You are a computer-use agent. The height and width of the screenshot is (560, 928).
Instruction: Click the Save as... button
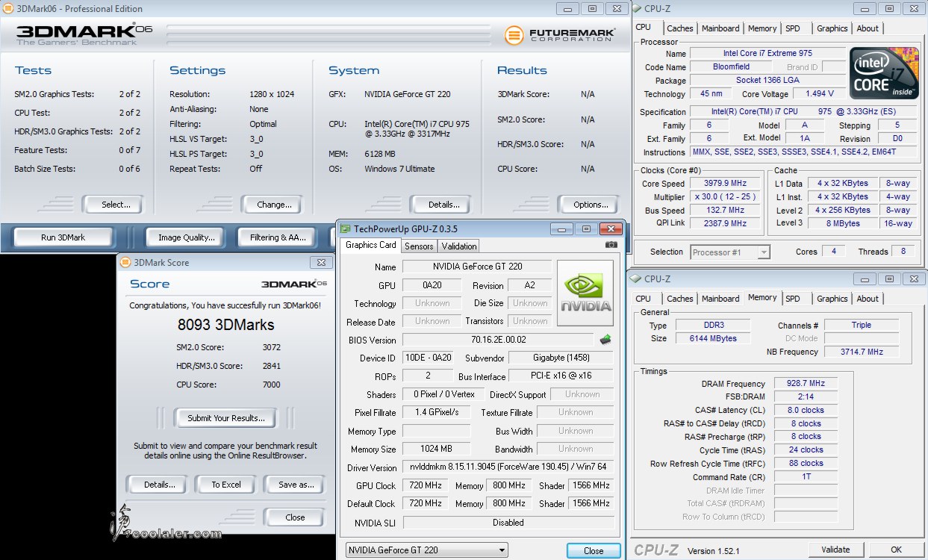pos(296,485)
